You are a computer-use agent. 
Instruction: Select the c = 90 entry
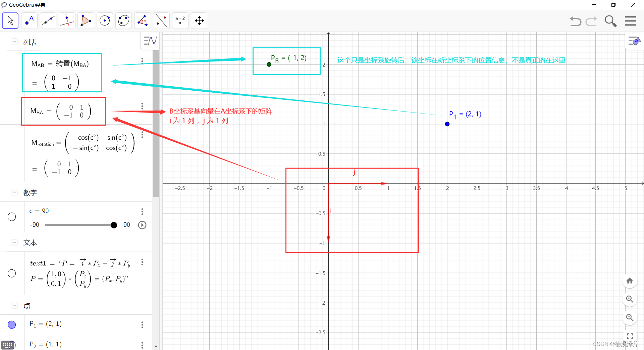click(x=39, y=211)
